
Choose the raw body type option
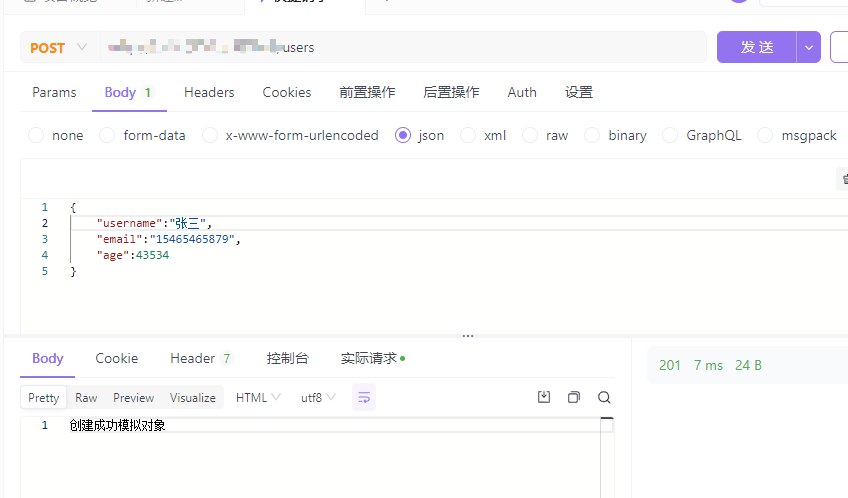(x=530, y=135)
